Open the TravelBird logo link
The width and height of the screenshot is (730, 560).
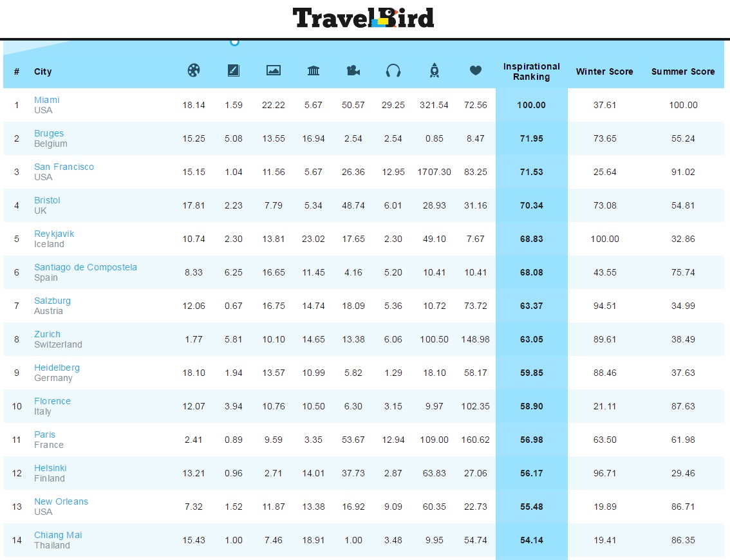tap(363, 18)
